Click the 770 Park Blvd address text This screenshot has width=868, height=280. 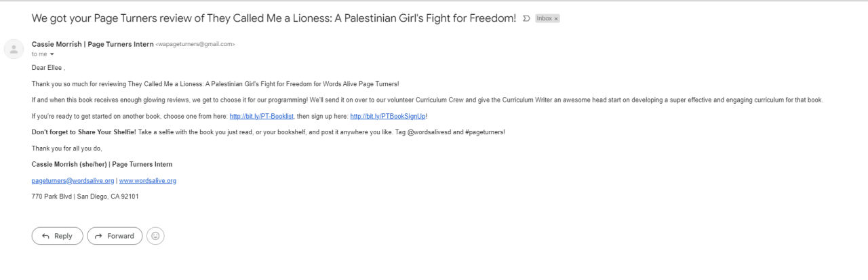pyautogui.click(x=85, y=197)
